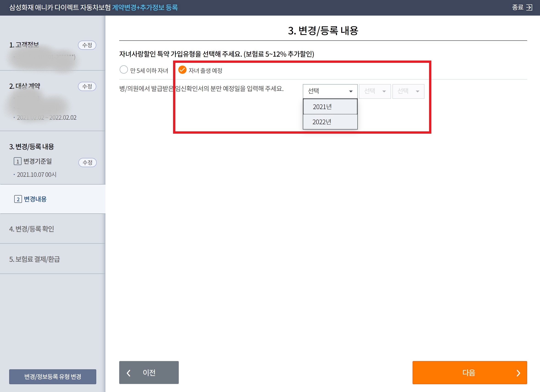Open the month 선택 dropdown
This screenshot has height=392, width=540.
pyautogui.click(x=375, y=91)
